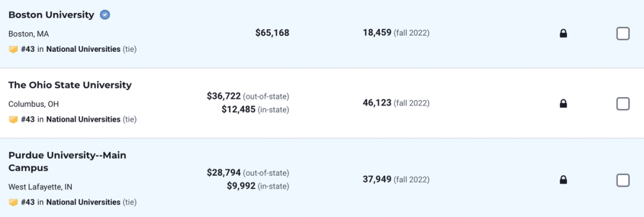Open the Boston University profile link
The image size is (644, 217).
(x=51, y=15)
